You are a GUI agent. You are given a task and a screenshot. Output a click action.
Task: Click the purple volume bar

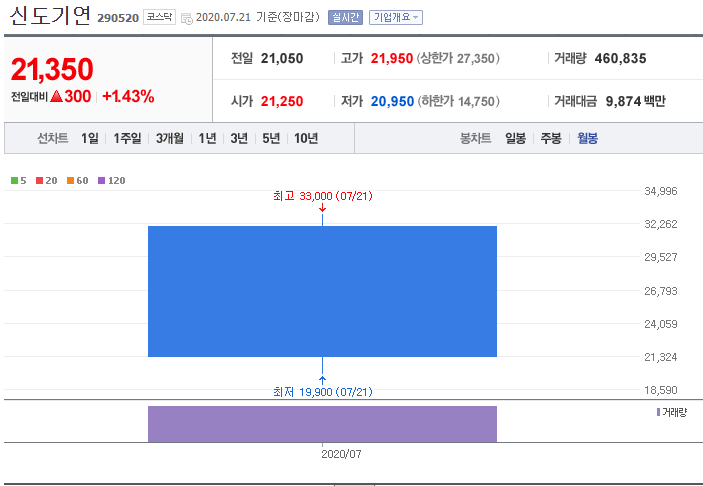pos(322,424)
